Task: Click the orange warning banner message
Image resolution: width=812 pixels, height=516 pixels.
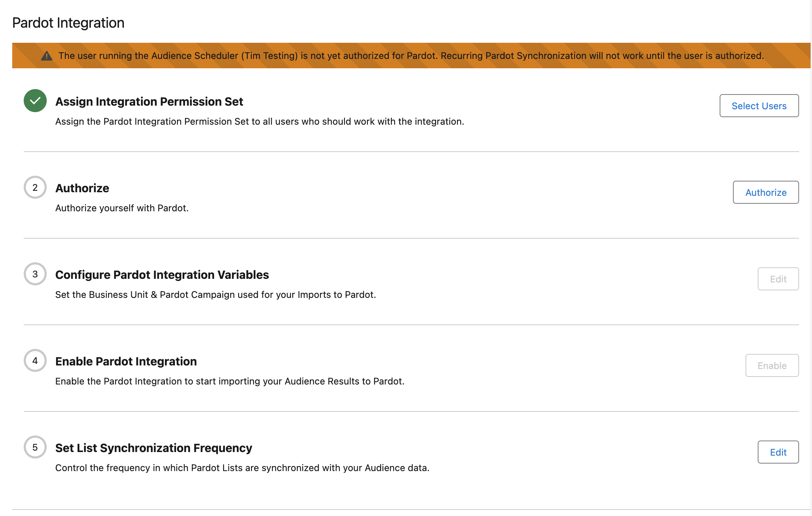Action: [x=411, y=56]
